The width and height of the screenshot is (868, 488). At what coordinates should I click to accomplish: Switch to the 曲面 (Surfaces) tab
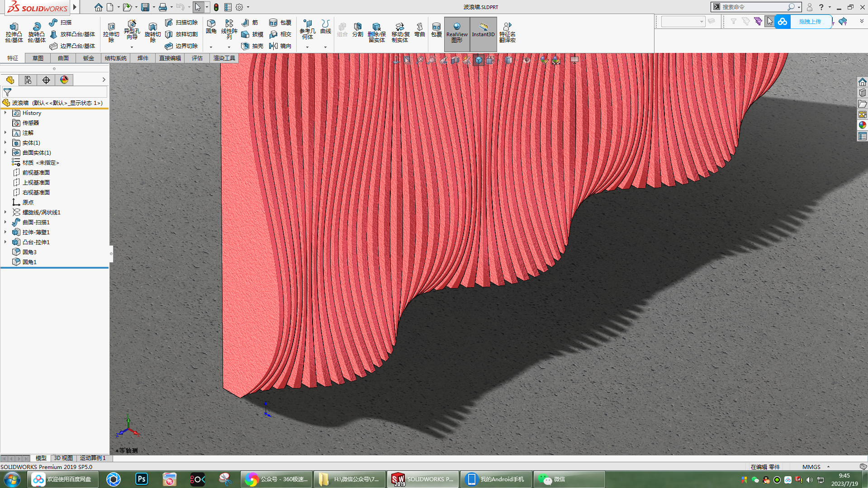pos(63,58)
